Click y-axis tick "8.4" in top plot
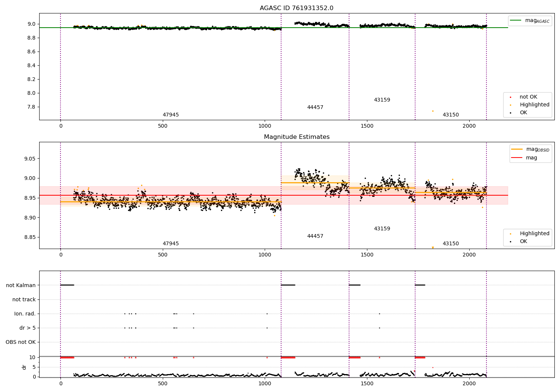This screenshot has height=392, width=560. coord(31,66)
